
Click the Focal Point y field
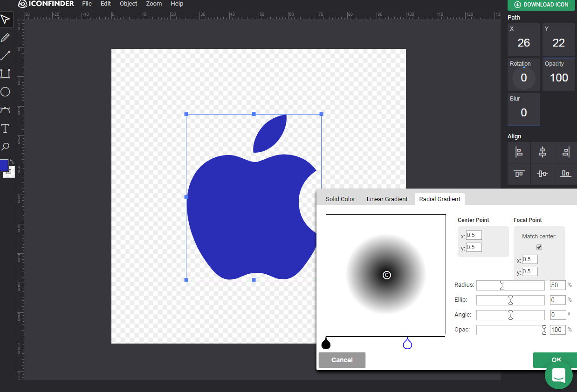(x=530, y=271)
